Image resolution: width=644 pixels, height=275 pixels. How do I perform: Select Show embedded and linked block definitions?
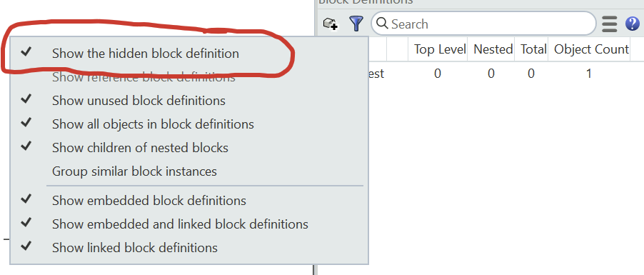[189, 224]
